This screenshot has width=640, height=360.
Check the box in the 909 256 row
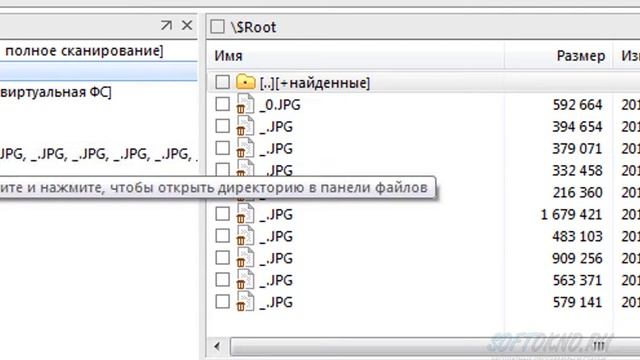point(222,258)
